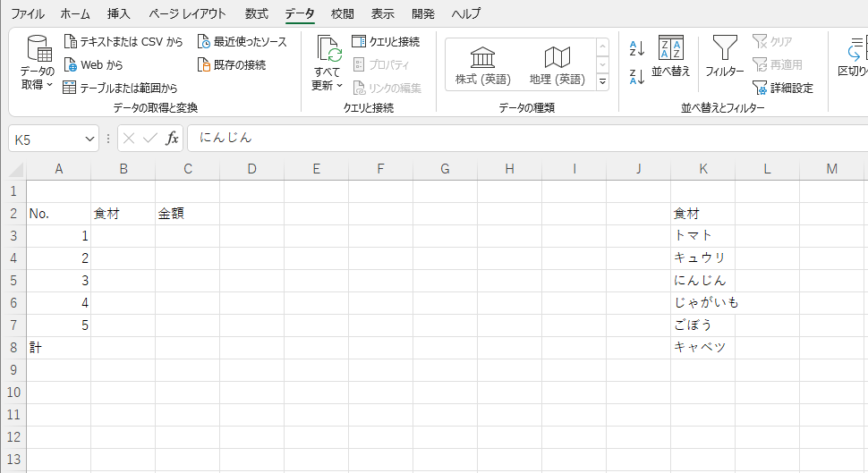Select cell with キャベツ

703,348
